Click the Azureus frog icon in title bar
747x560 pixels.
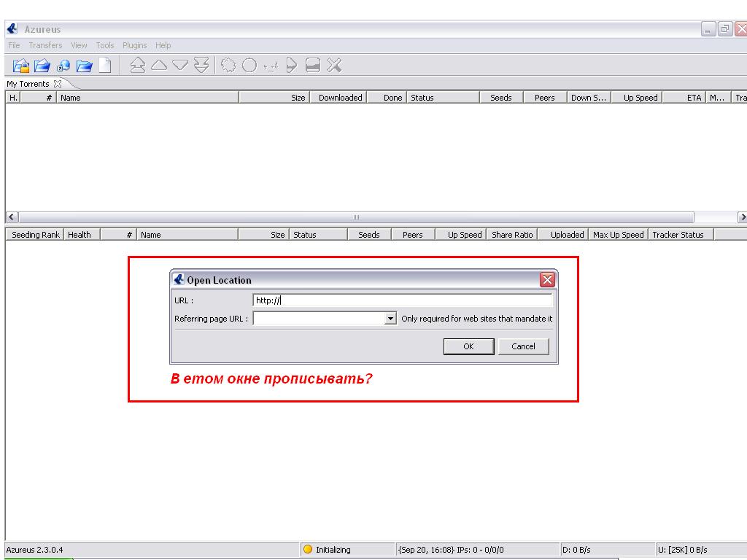pos(12,29)
